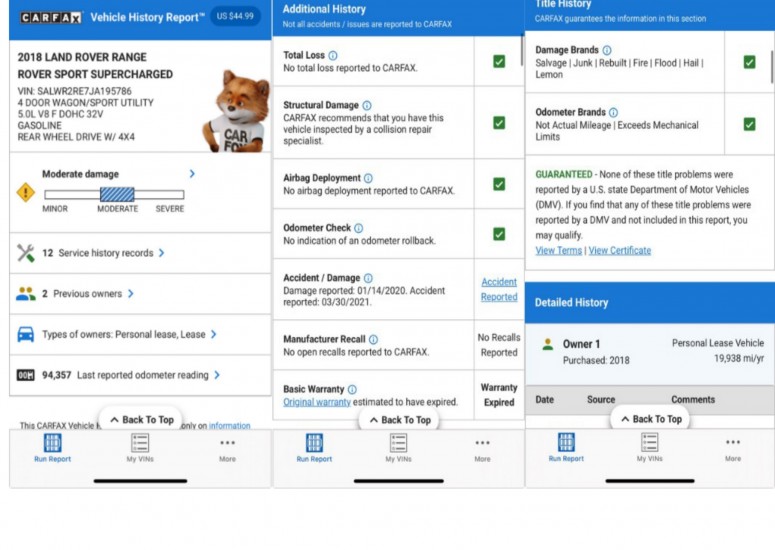Viewport: 775px width, 550px height.
Task: Open the Original warranty link
Action: coord(317,402)
